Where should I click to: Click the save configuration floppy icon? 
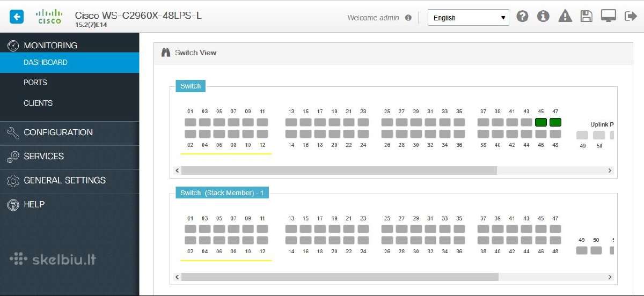coord(587,16)
